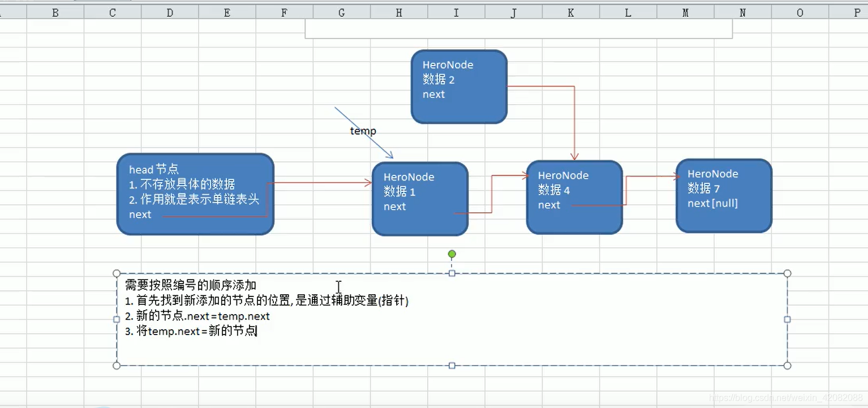Select column K header
The image size is (868, 408).
click(571, 12)
